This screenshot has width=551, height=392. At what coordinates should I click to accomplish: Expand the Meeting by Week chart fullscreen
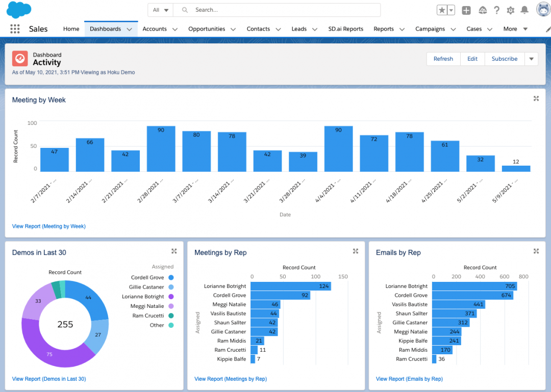coord(536,98)
